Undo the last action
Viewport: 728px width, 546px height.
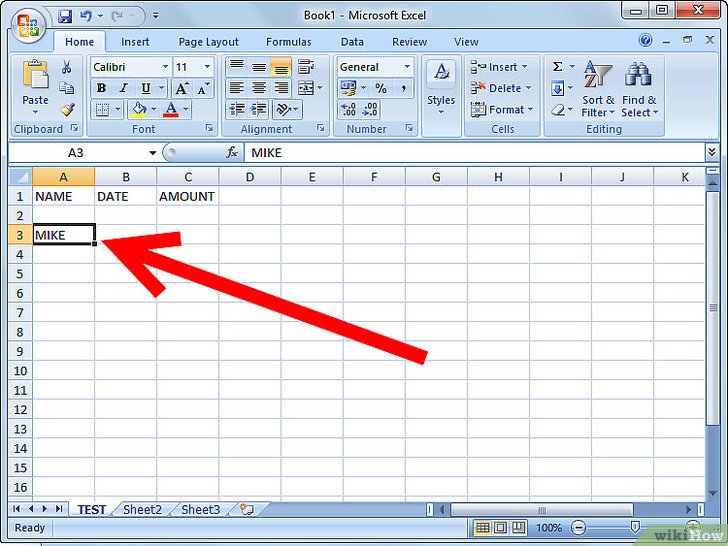pyautogui.click(x=86, y=16)
